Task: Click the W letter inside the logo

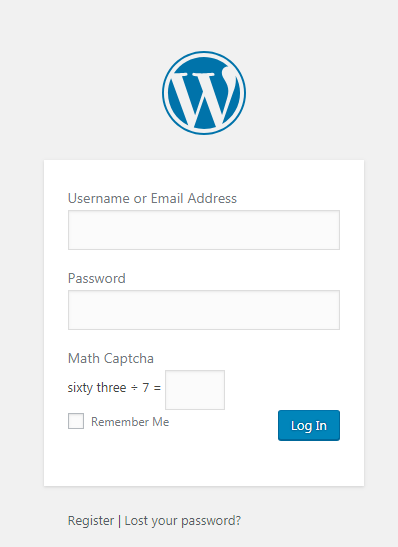Action: coord(204,98)
